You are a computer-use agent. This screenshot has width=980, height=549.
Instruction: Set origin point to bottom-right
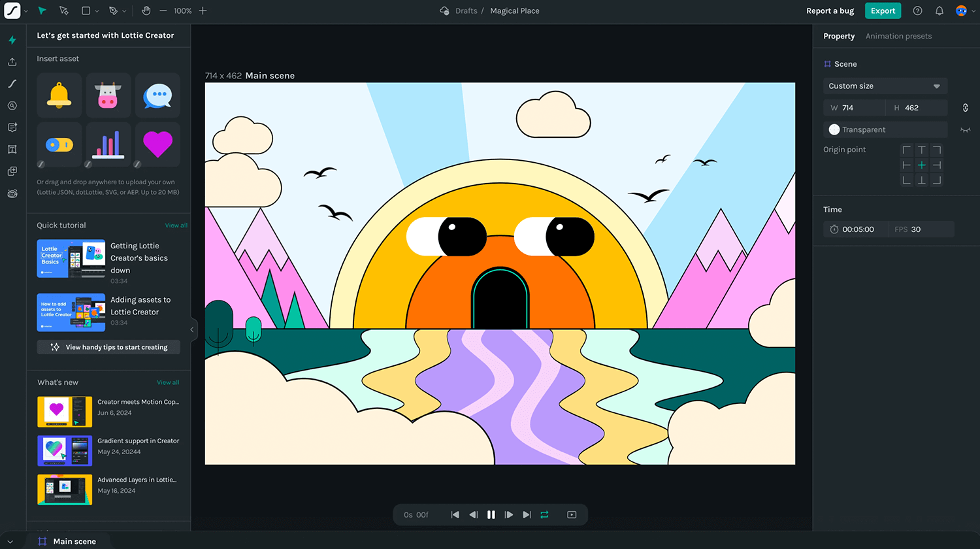937,180
